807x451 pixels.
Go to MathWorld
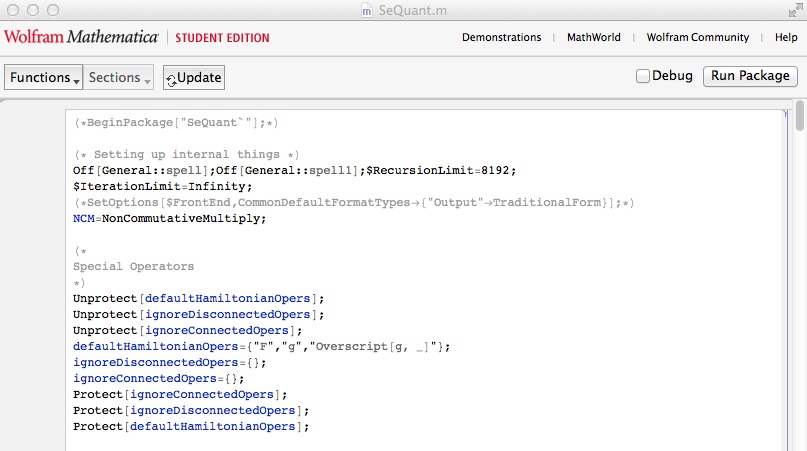click(593, 37)
